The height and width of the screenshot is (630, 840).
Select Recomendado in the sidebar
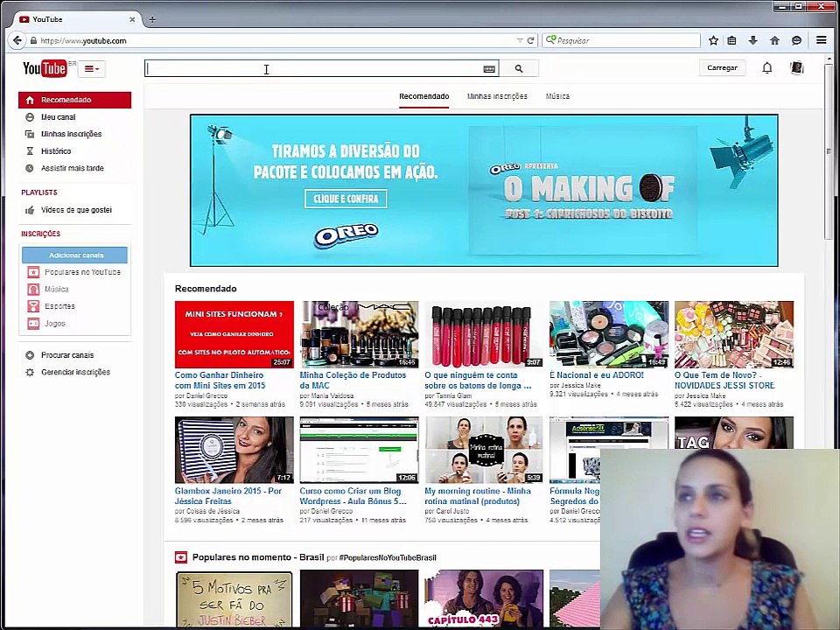click(75, 100)
